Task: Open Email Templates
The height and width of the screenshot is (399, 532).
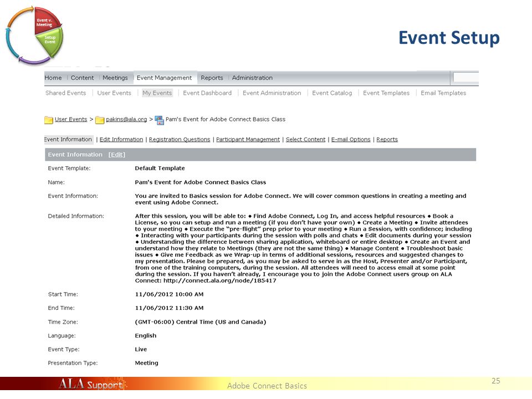Action: coord(443,93)
